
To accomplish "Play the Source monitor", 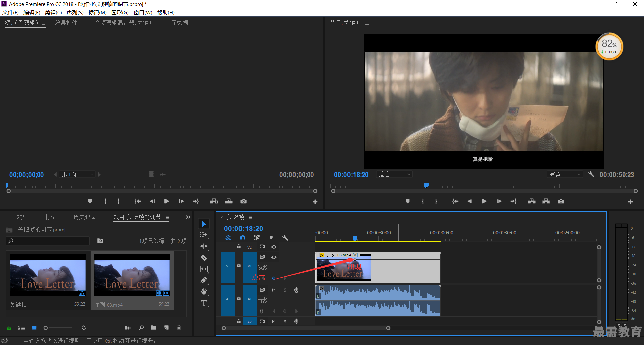I will pos(167,201).
